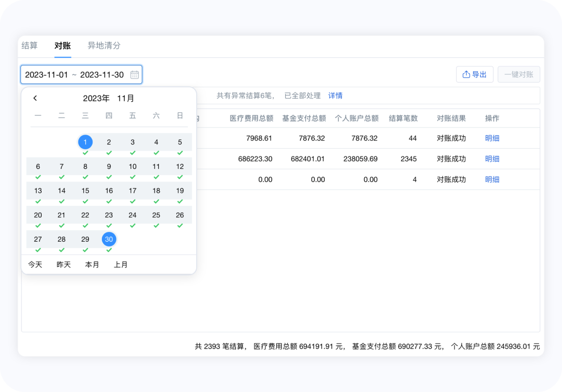The height and width of the screenshot is (392, 562).
Task: Pick day 14 in the calendar
Action: click(61, 191)
